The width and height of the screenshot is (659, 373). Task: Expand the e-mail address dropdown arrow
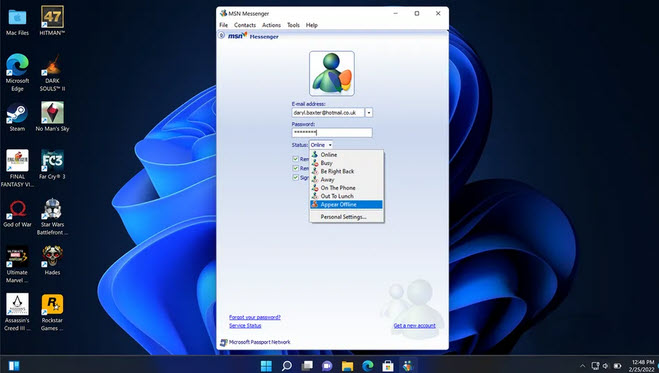(x=369, y=113)
